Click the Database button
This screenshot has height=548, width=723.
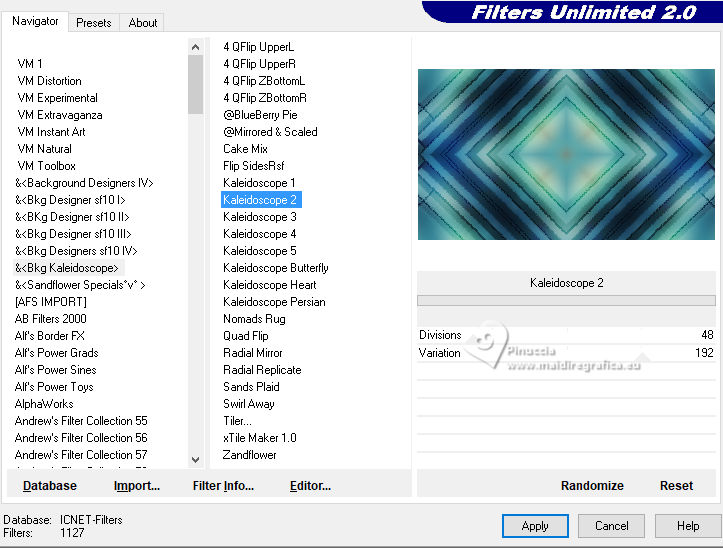click(x=50, y=486)
